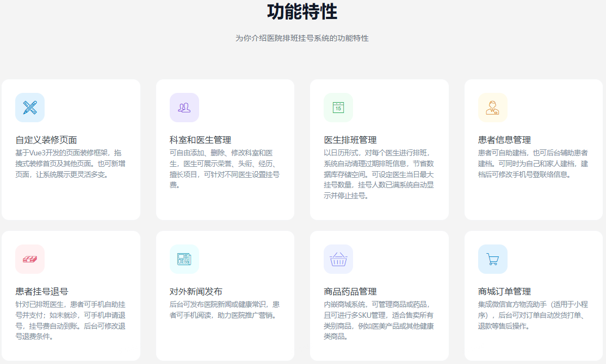606x364 pixels.
Task: Select the 患者信息管理 heading
Action: (x=504, y=140)
